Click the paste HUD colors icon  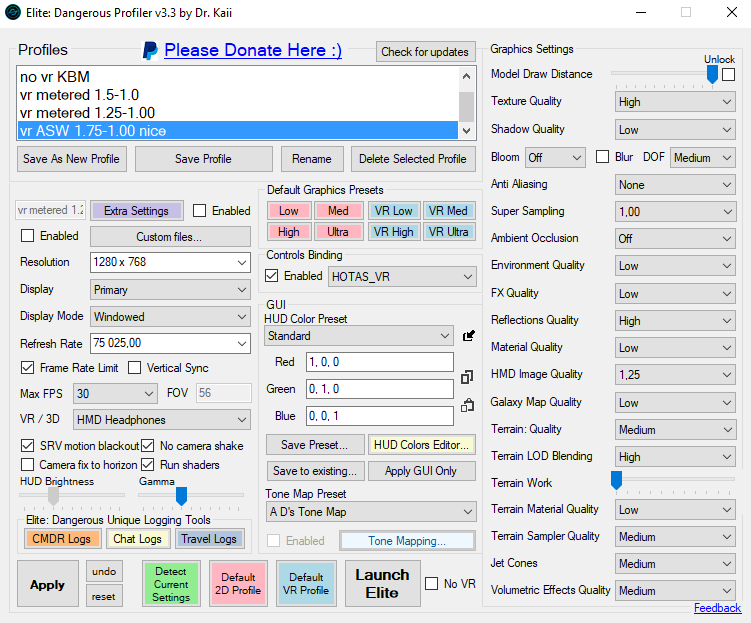pyautogui.click(x=467, y=406)
